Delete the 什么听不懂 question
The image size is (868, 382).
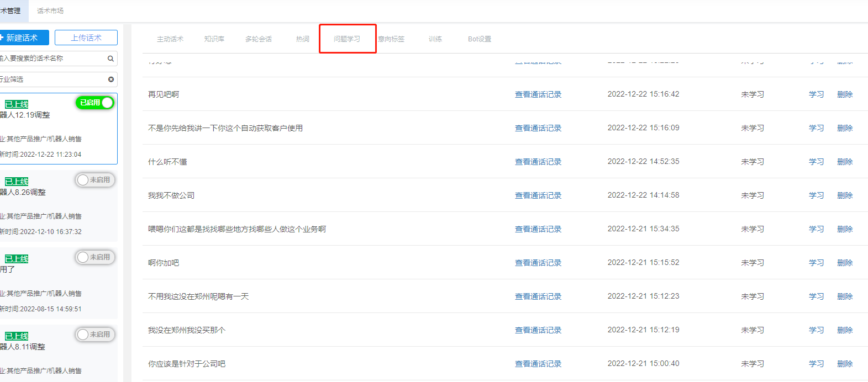[845, 162]
